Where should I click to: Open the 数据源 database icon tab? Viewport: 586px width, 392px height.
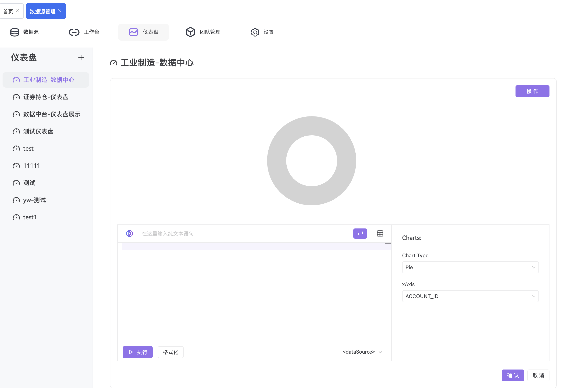click(15, 32)
